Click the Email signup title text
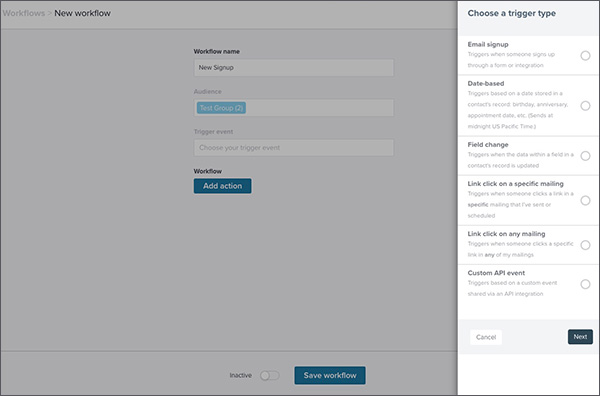600x396 pixels. 488,44
